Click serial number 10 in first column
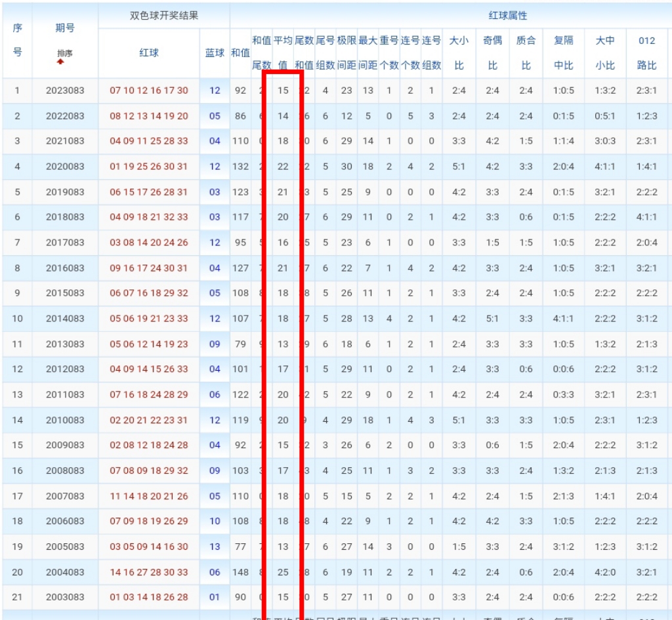672x620 pixels. (x=17, y=318)
